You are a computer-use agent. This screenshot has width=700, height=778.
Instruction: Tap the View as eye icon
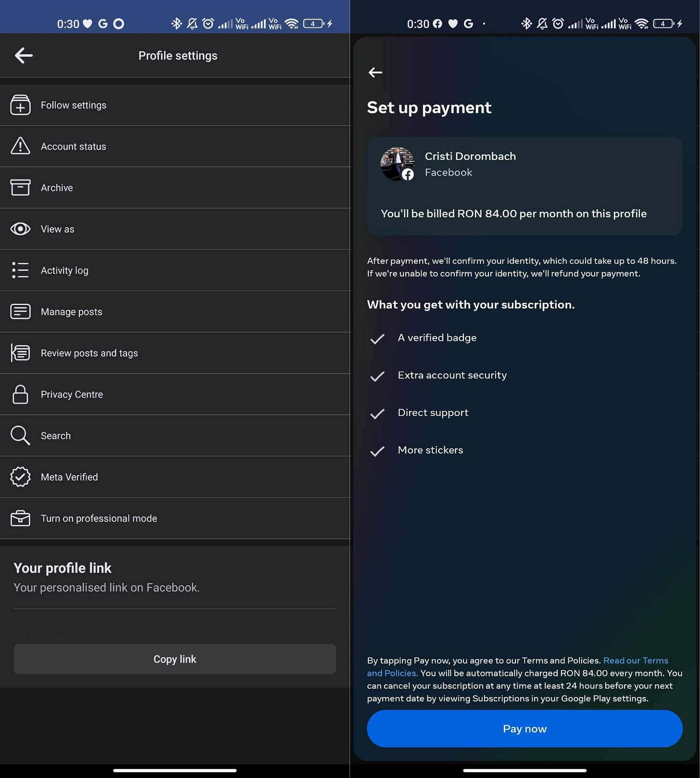(20, 229)
